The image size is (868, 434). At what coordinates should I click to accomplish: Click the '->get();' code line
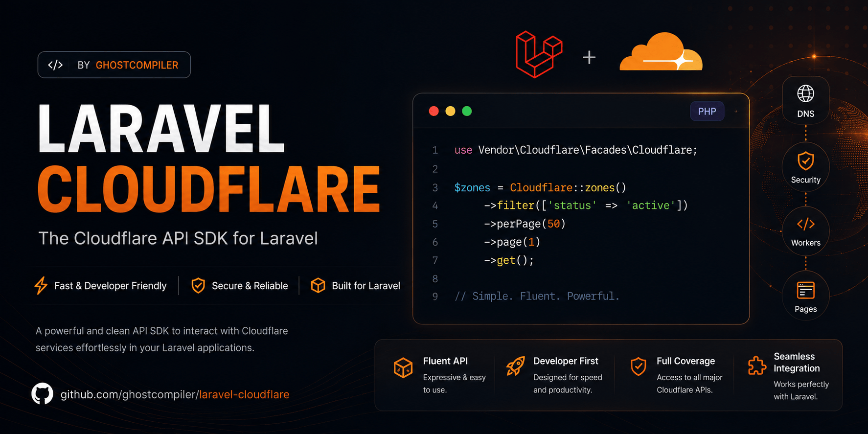click(509, 260)
